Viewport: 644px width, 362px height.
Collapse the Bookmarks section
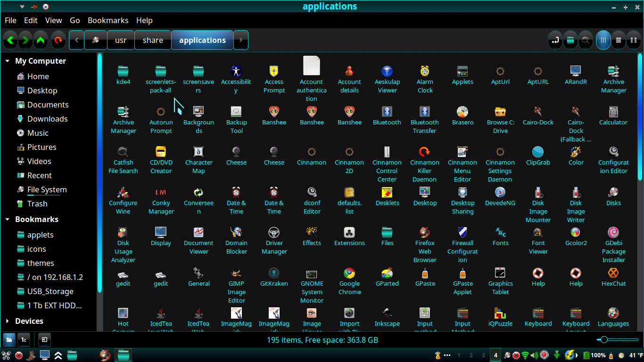8,219
